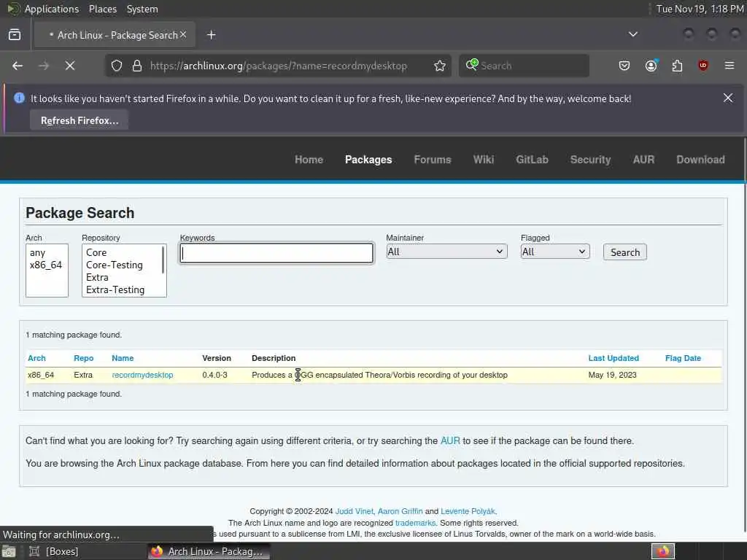Screen dimensions: 747x560
Task: Click the uBlock Origin icon
Action: (x=703, y=66)
